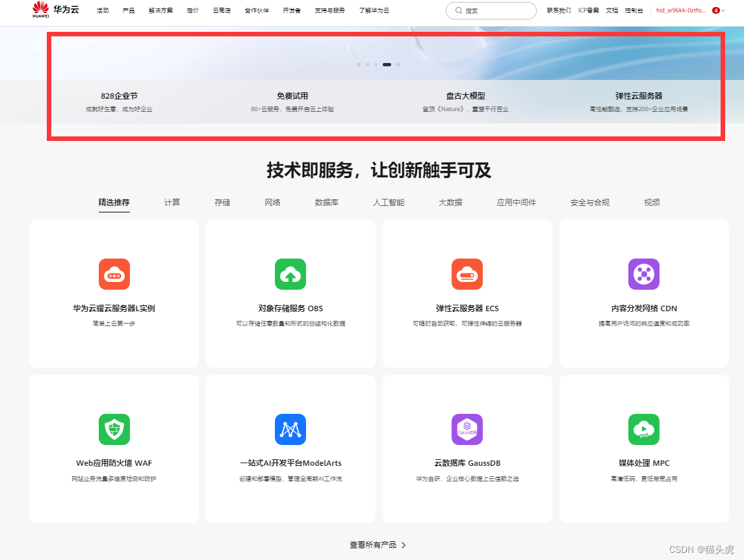Viewport: 744px width, 560px height.
Task: Switch to the 安全与合规 tab
Action: coord(590,203)
